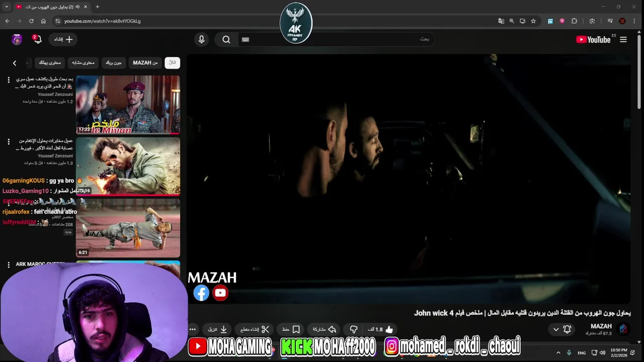The width and height of the screenshot is (644, 362).
Task: Dislike the video with thumbs-down
Action: pyautogui.click(x=354, y=329)
